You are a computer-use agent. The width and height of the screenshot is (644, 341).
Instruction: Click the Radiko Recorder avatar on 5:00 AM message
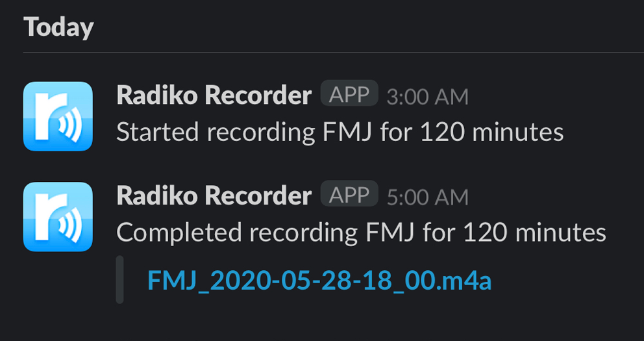coord(58,216)
